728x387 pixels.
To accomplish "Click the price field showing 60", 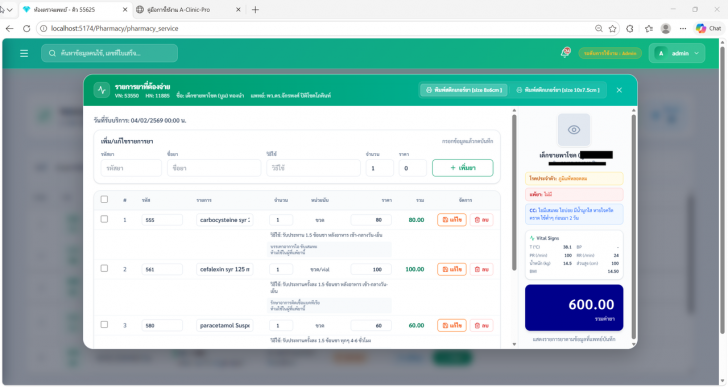I will pyautogui.click(x=371, y=326).
